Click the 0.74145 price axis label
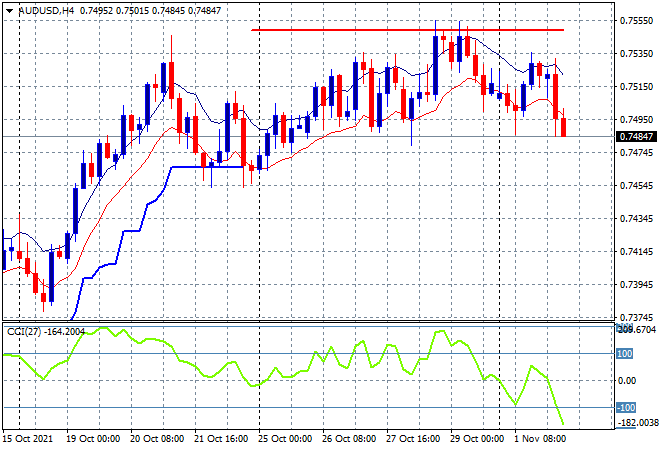Screen dimensions: 660x450 pos(636,252)
